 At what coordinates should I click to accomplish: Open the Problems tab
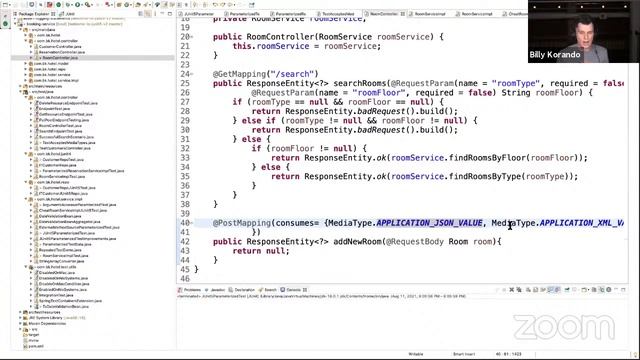[x=190, y=290]
